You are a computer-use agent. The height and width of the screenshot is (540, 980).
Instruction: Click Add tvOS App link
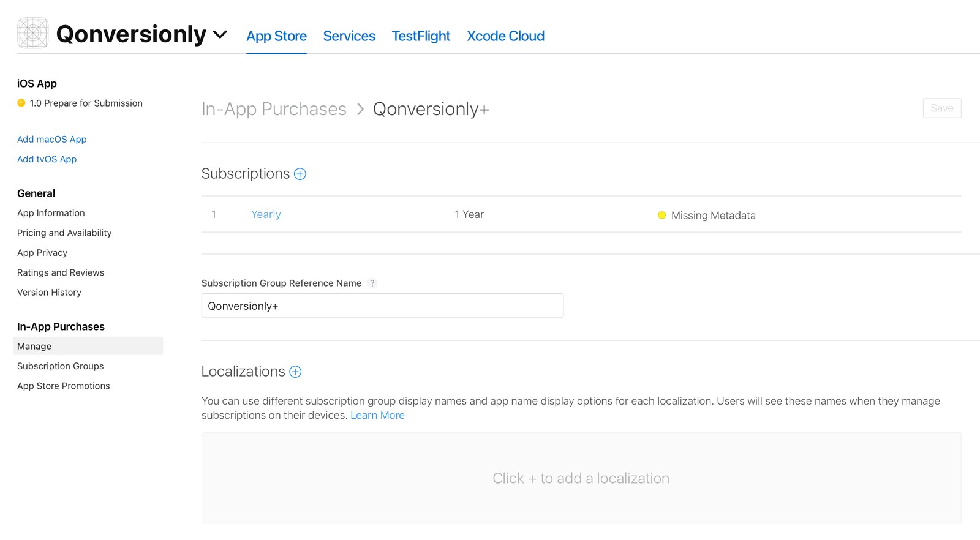tap(47, 159)
